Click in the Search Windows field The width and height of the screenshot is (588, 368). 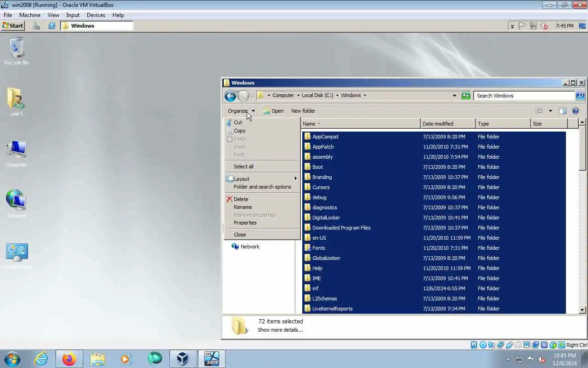point(524,96)
